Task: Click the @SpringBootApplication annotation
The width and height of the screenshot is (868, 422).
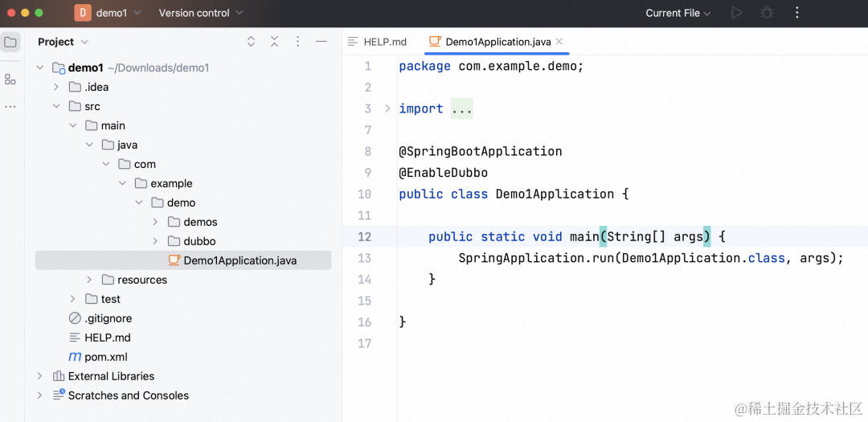Action: (481, 151)
